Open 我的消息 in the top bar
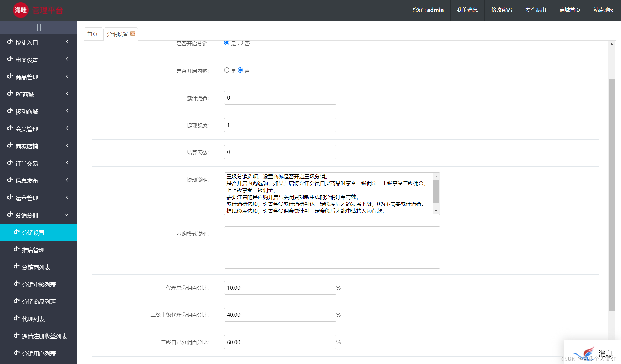621x364 pixels. coord(467,10)
